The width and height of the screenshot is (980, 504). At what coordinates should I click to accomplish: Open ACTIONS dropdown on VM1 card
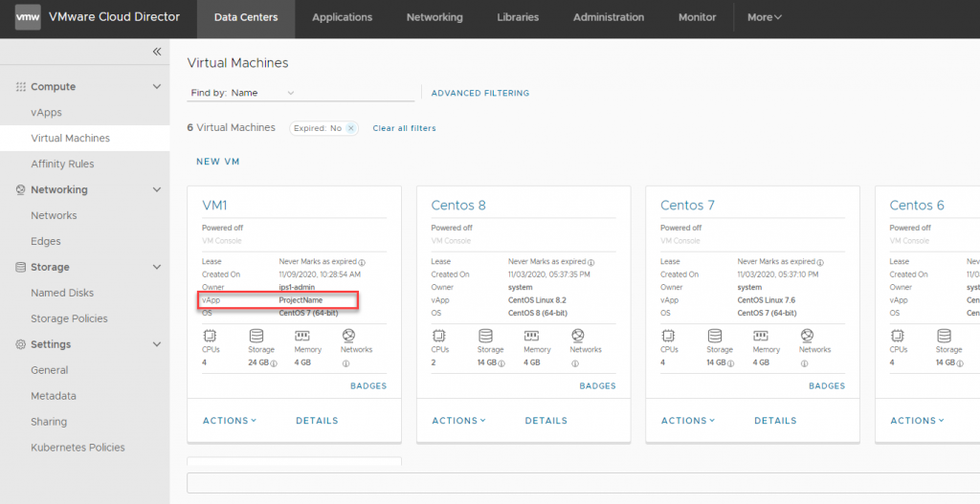230,421
